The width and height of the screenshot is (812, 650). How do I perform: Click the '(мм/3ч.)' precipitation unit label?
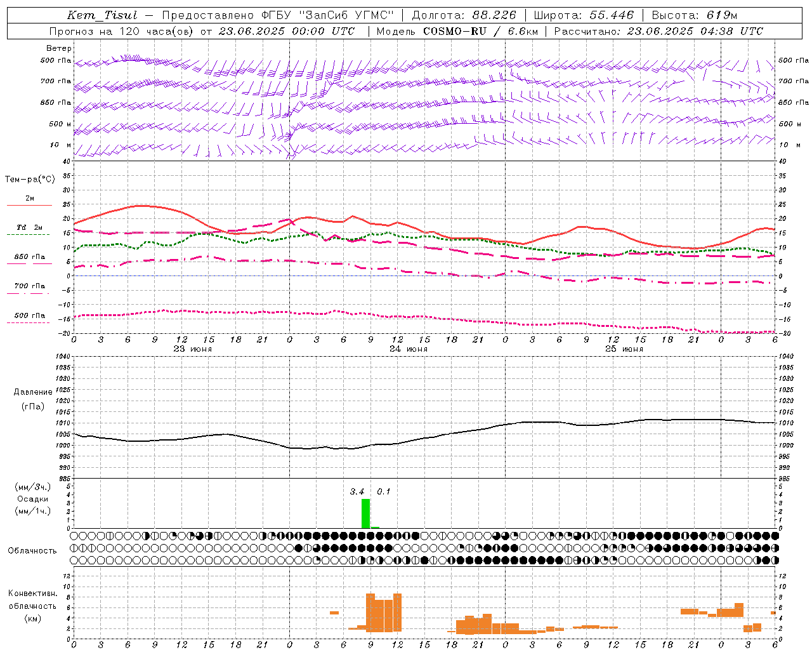[x=33, y=487]
